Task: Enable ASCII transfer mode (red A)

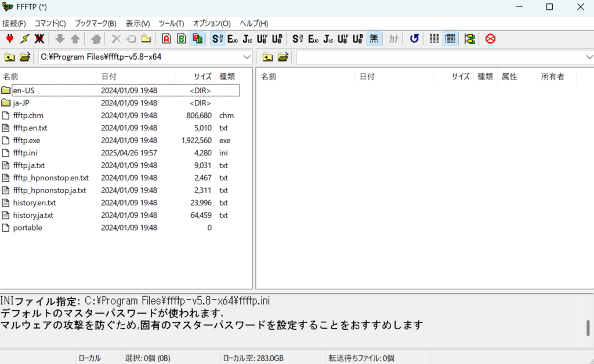Action: click(166, 39)
